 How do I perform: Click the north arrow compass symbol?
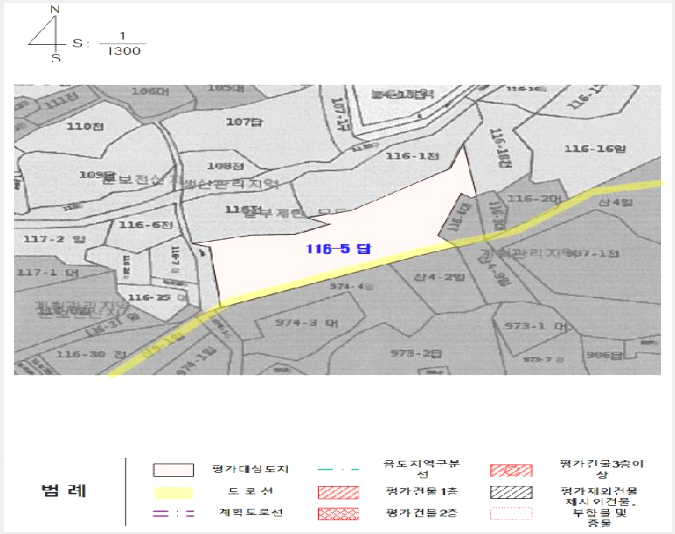pos(48,34)
